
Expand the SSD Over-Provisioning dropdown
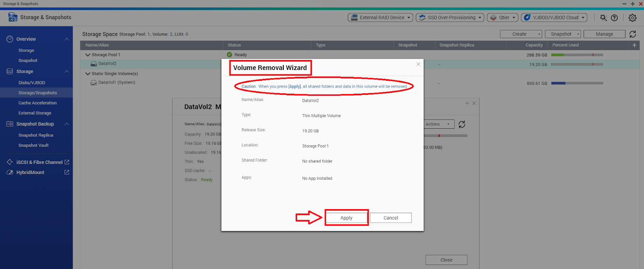450,18
